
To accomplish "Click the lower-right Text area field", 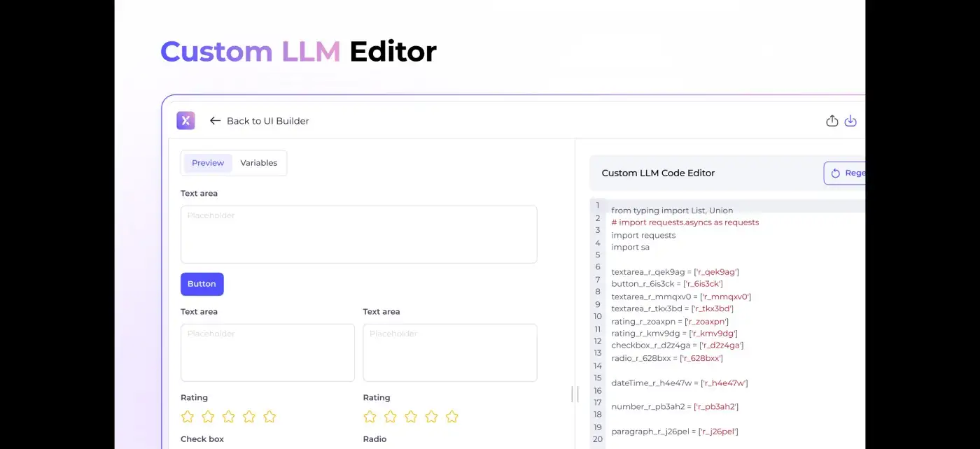I will click(449, 352).
